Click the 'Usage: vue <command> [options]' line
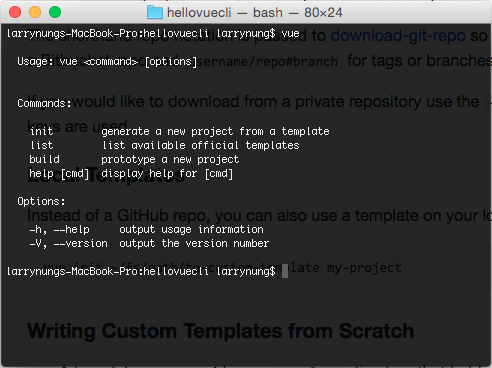The image size is (492, 368). click(x=107, y=62)
